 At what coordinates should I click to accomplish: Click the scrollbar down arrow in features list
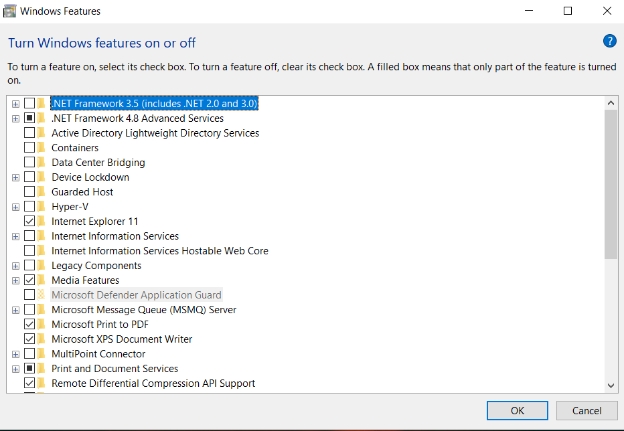611,385
